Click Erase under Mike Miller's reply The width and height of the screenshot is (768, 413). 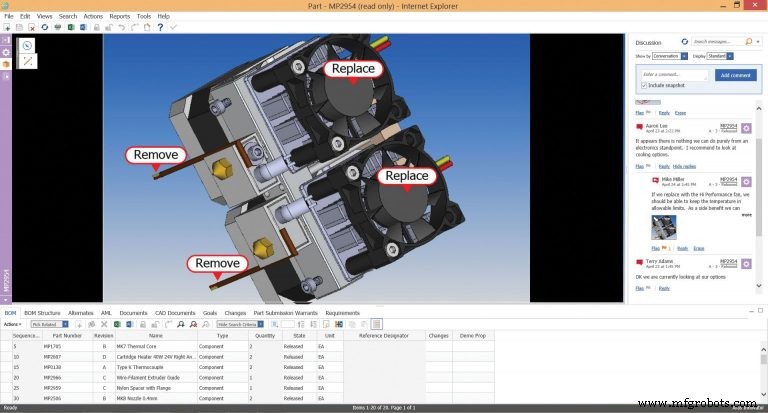pyautogui.click(x=699, y=248)
